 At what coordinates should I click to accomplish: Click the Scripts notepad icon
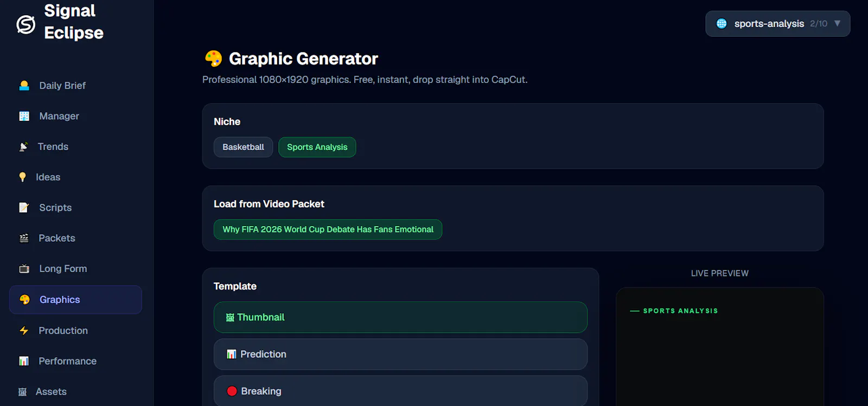point(24,208)
